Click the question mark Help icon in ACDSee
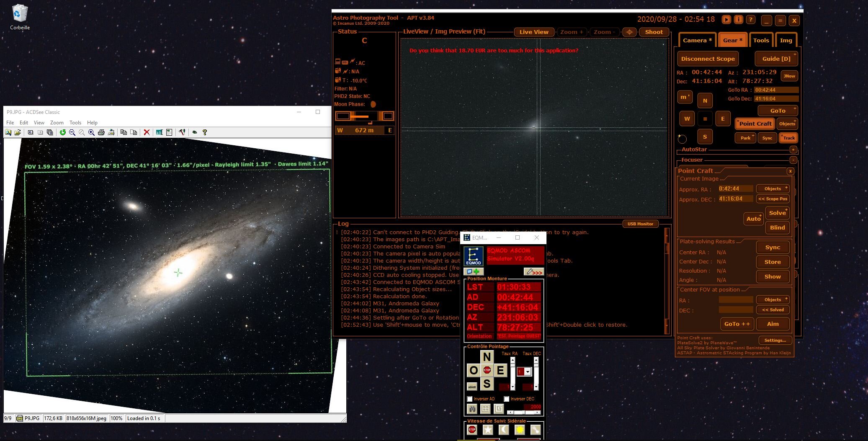The width and height of the screenshot is (868, 441). click(x=205, y=132)
